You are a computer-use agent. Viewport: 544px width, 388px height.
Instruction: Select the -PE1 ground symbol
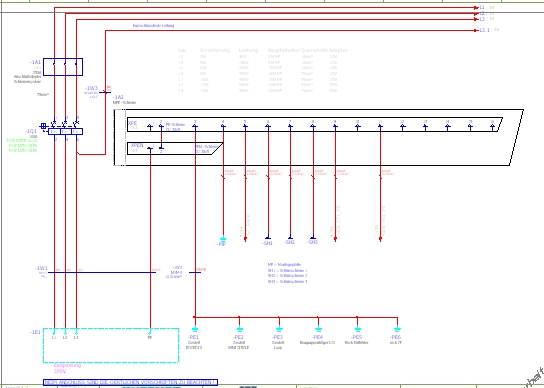[195, 329]
